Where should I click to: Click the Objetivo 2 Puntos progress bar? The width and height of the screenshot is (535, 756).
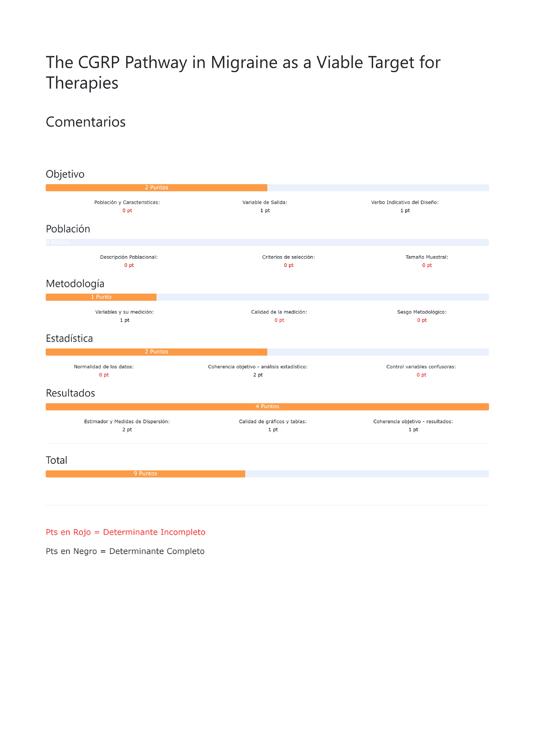267,188
